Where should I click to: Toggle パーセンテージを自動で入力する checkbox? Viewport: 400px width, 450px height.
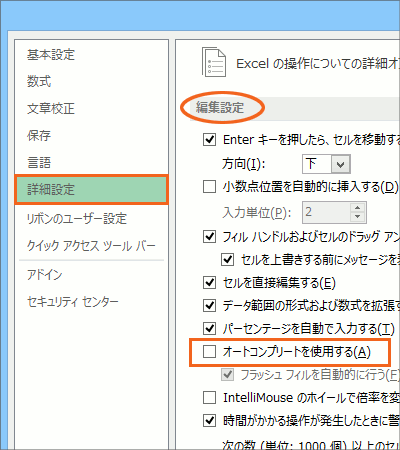(x=209, y=328)
